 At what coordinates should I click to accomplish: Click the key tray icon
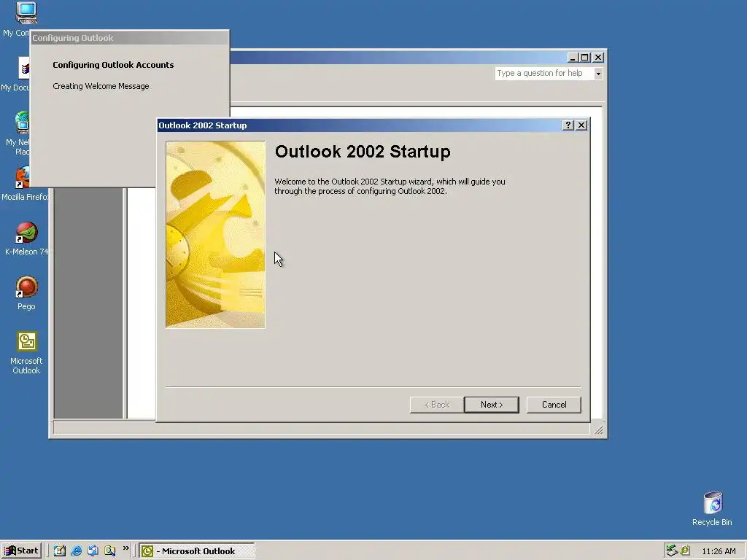[685, 551]
